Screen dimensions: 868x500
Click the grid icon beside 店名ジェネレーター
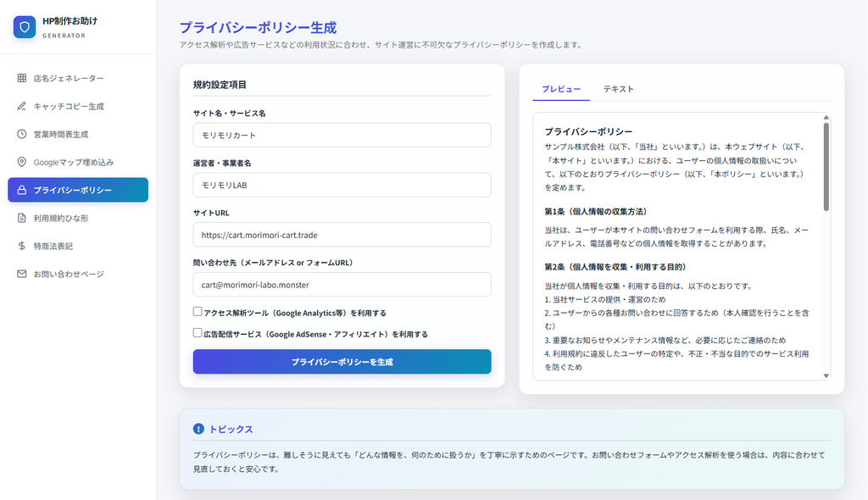click(x=21, y=78)
